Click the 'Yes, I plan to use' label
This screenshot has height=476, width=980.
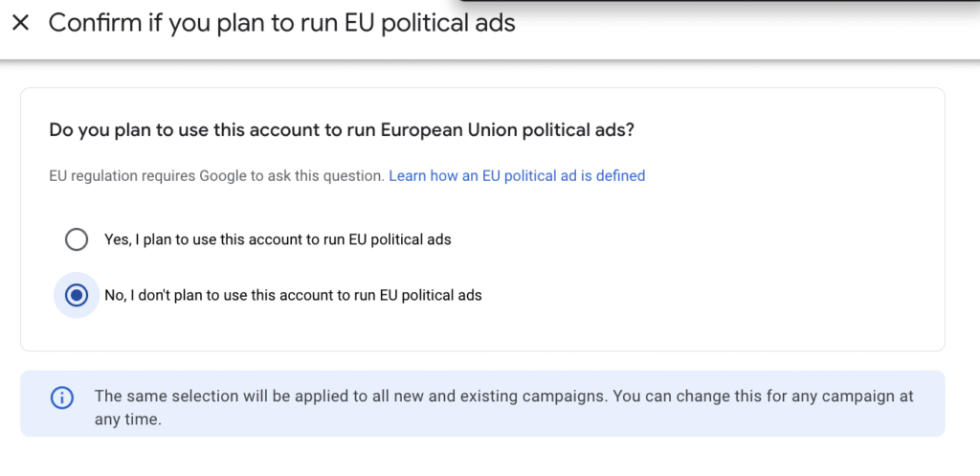278,239
